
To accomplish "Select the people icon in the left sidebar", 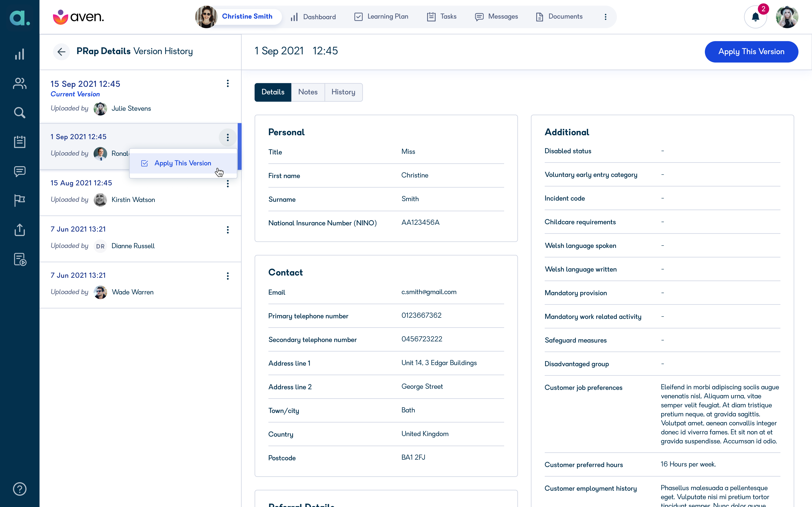I will click(20, 84).
